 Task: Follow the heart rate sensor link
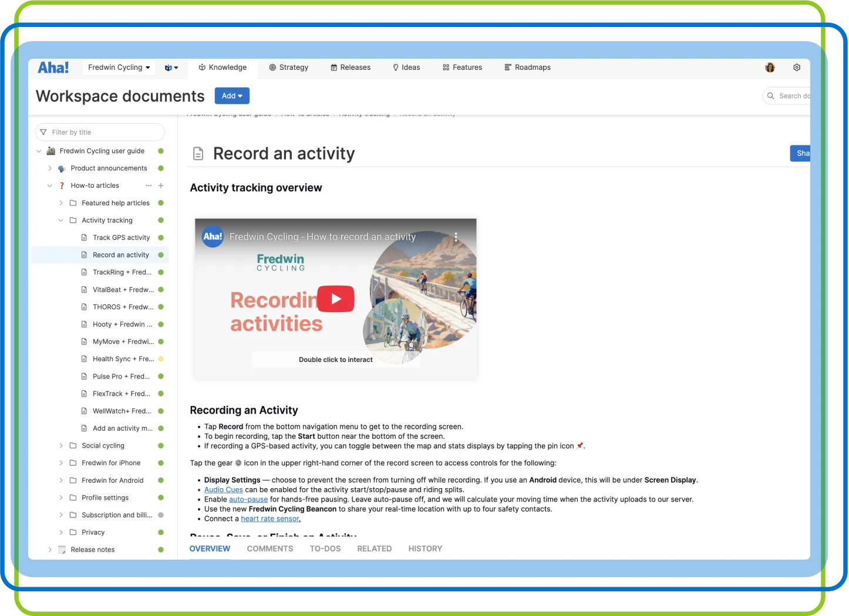pyautogui.click(x=271, y=519)
